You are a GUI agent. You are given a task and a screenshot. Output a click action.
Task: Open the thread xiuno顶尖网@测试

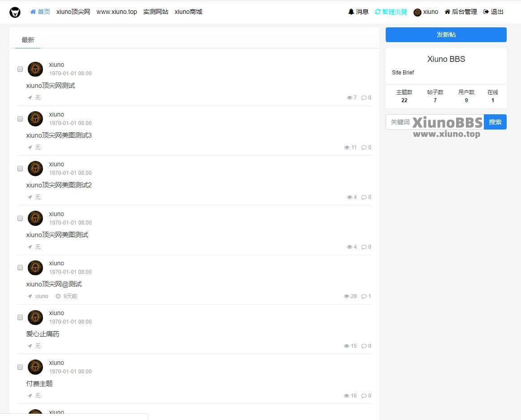tap(54, 284)
